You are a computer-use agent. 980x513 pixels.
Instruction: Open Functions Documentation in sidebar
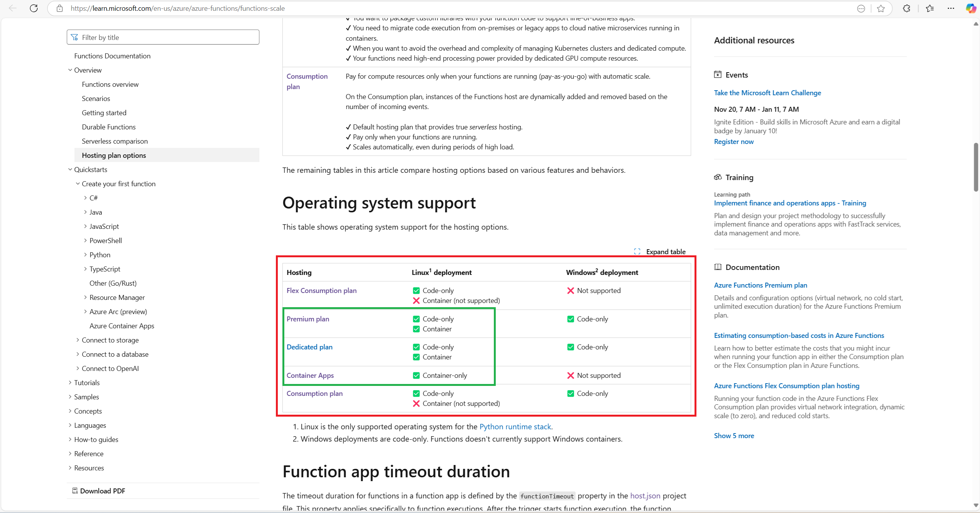(112, 56)
